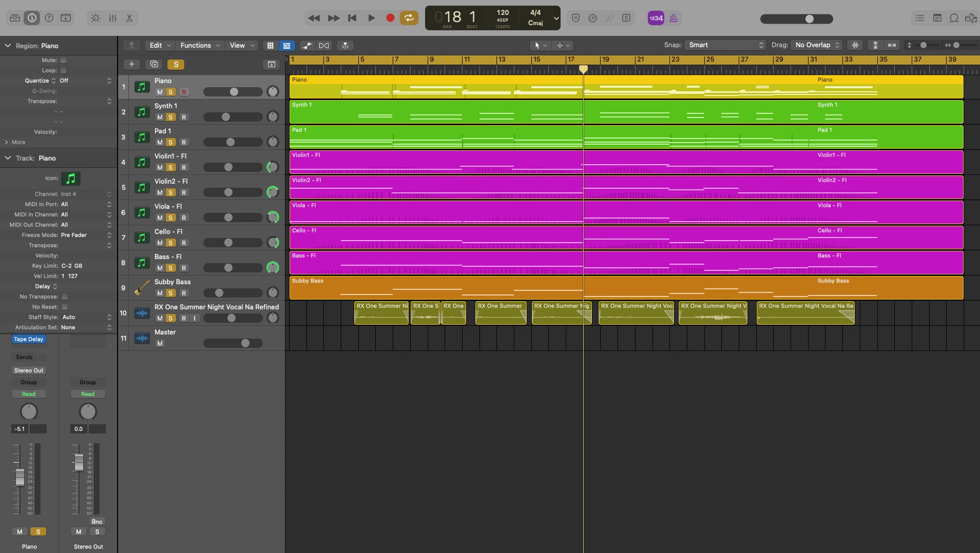Mute the Piano track
Screen dimensions: 980x553
[160, 92]
